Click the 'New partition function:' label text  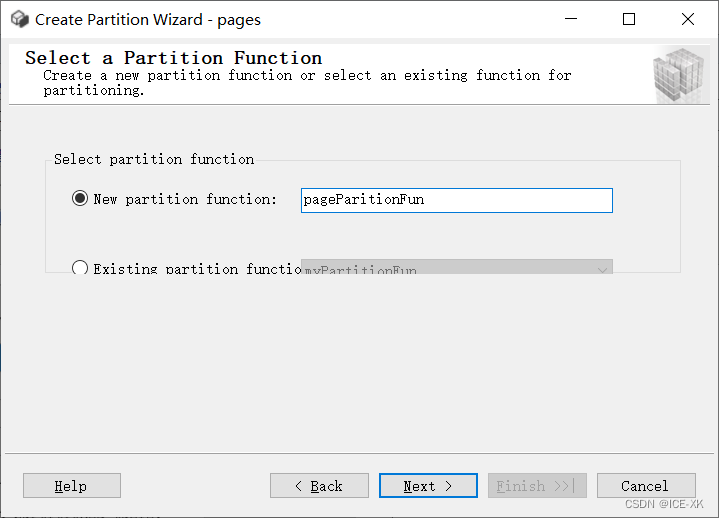click(185, 199)
